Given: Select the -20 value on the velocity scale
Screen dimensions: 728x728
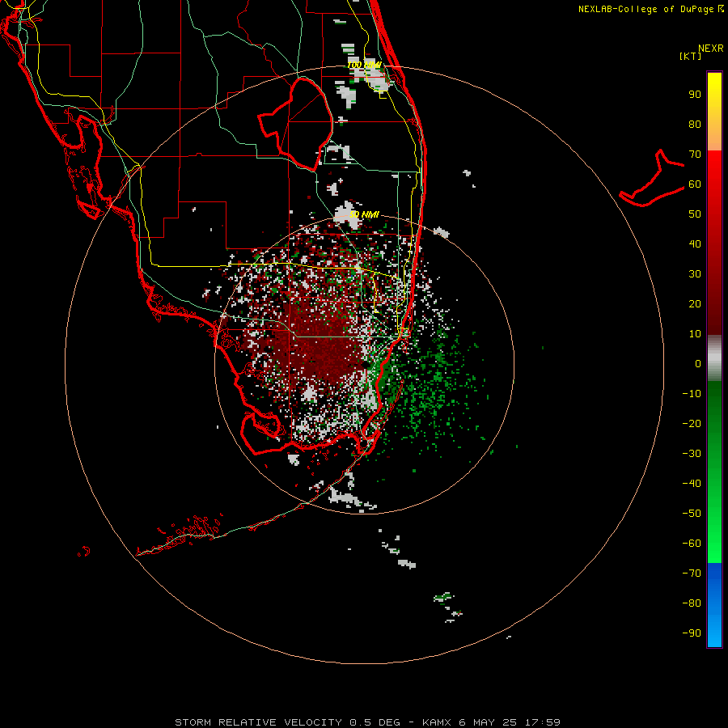Looking at the screenshot, I should pos(692,424).
